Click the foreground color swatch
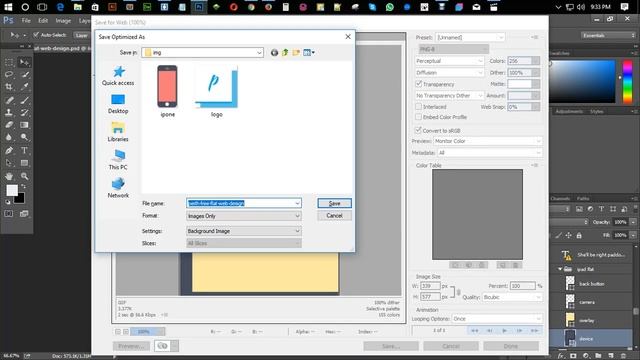This screenshot has height=360, width=640. point(12,190)
